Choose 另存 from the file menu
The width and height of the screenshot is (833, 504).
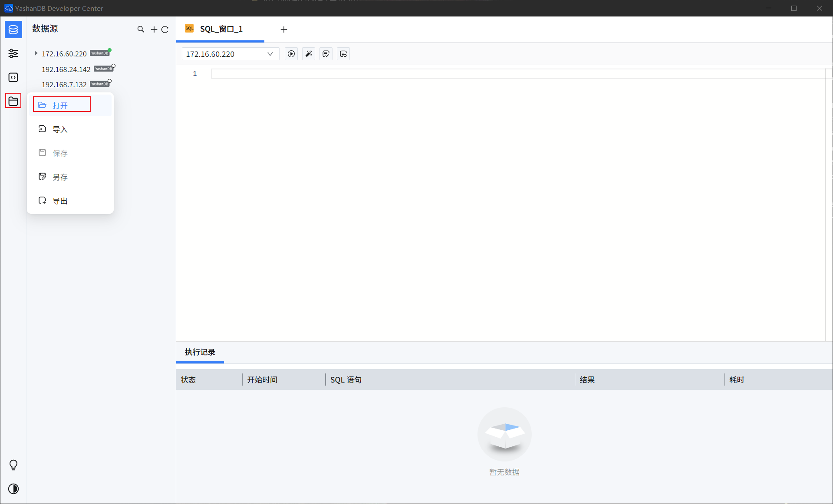coord(60,177)
